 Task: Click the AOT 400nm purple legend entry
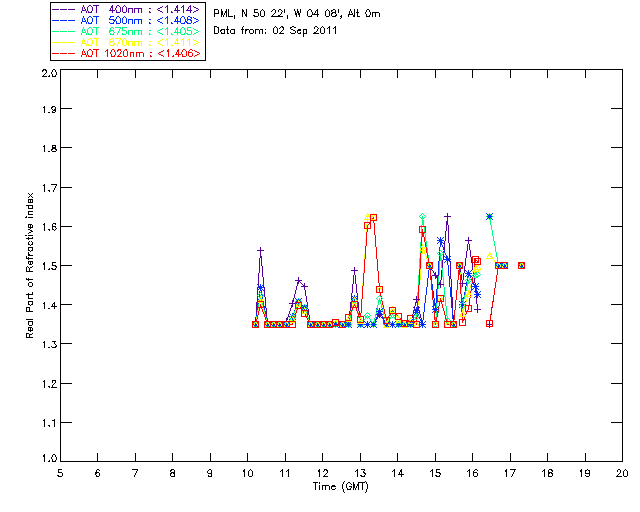coord(126,9)
